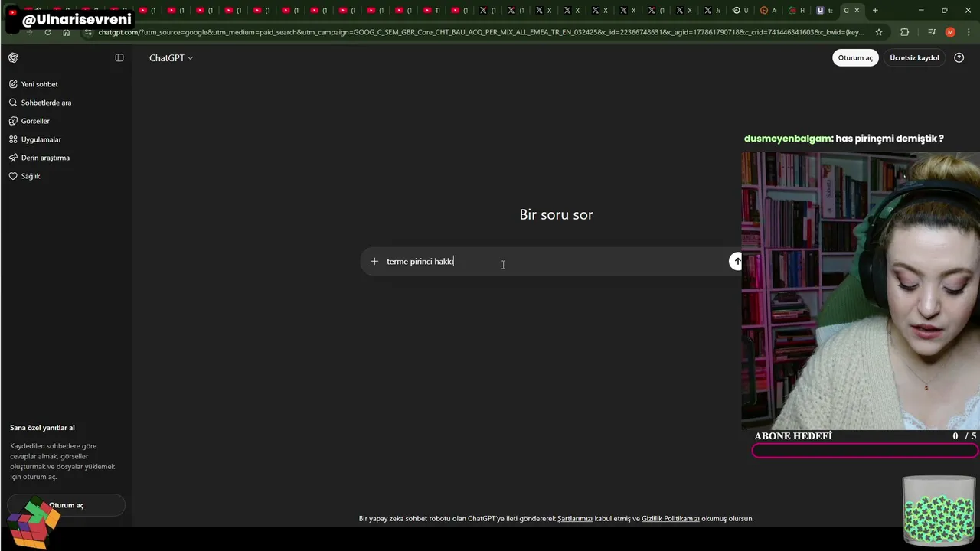
Task: Click the Sana özel yanıtlar al text
Action: tap(42, 428)
